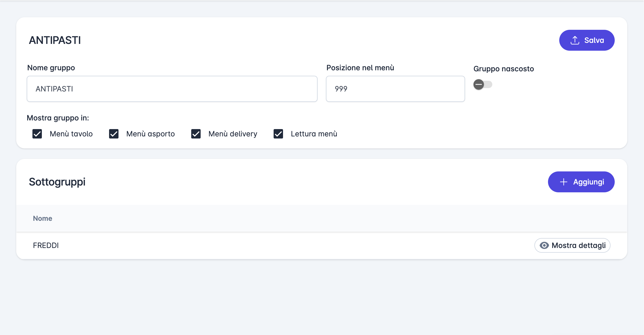The height and width of the screenshot is (335, 644).
Task: Focus the Nome gruppo text field
Action: pos(172,89)
